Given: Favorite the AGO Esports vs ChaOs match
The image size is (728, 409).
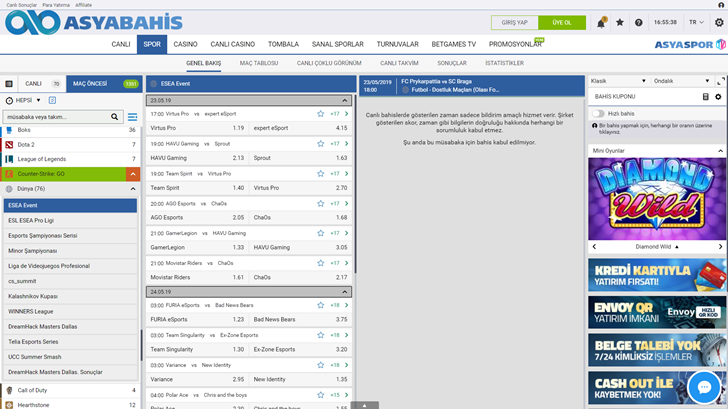Looking at the screenshot, I should [320, 203].
